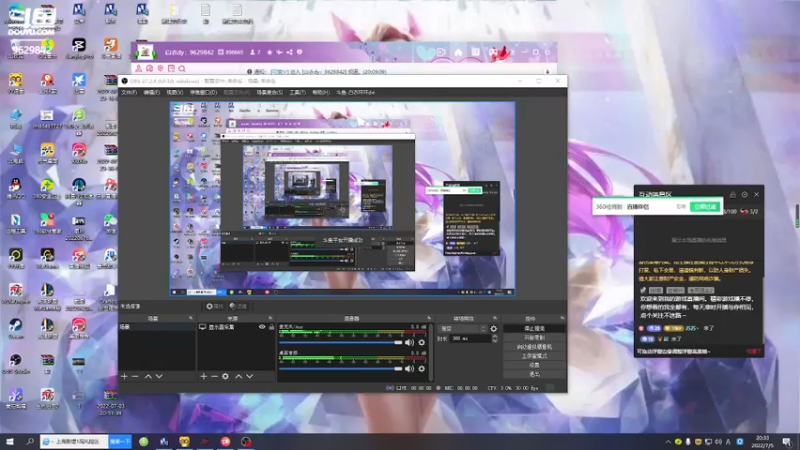Click star favorite icon in purple window header
Viewport: 800px width, 450px height.
click(x=269, y=52)
